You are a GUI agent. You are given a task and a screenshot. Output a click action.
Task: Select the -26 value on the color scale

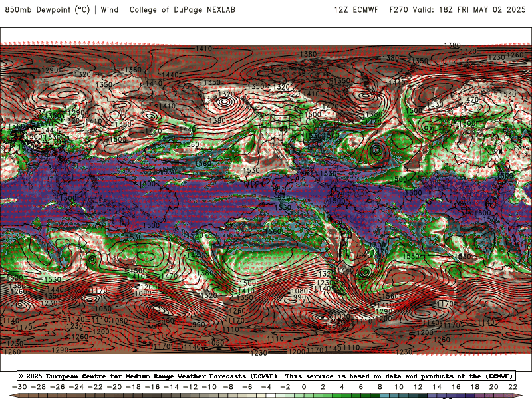click(x=57, y=387)
